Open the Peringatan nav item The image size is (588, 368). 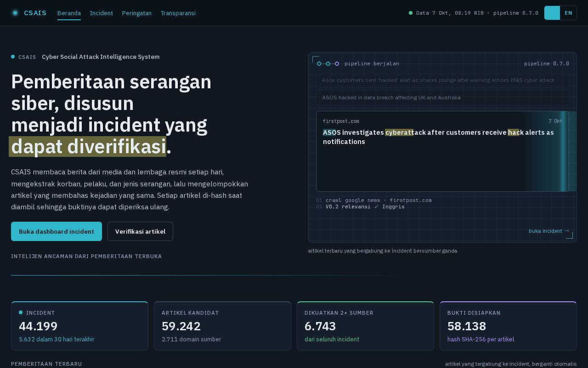coord(137,13)
